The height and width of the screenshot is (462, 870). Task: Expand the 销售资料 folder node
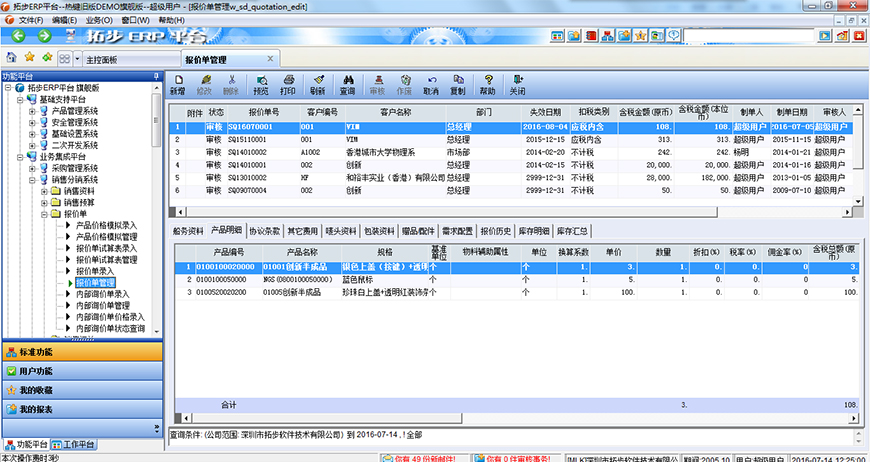pyautogui.click(x=44, y=191)
